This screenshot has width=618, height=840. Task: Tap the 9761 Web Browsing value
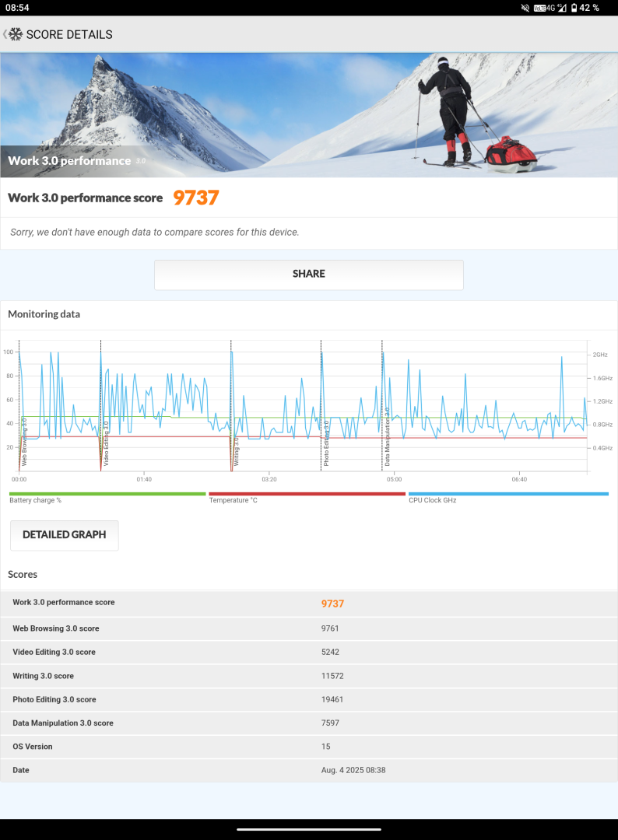(330, 628)
